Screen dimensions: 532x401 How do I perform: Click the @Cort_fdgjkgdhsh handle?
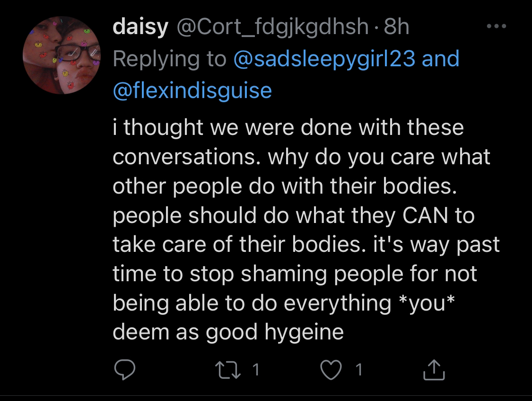[x=272, y=27]
